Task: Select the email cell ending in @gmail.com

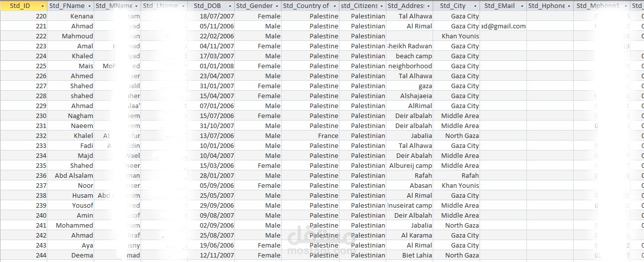Action: pyautogui.click(x=503, y=26)
